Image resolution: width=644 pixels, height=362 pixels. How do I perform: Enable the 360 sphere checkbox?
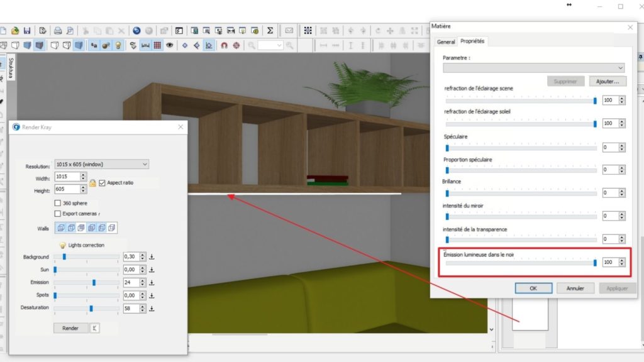coord(58,203)
